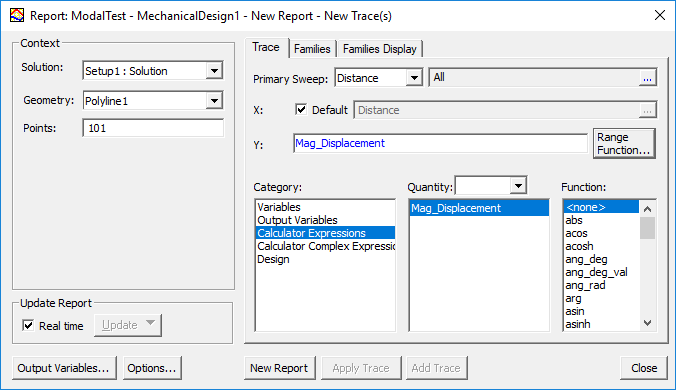Click the Points input field

point(153,128)
